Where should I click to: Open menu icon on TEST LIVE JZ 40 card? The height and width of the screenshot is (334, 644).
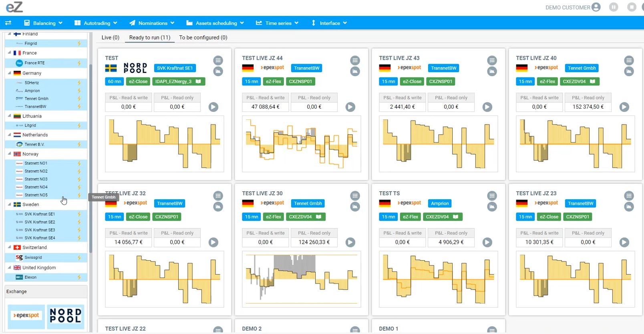629,61
